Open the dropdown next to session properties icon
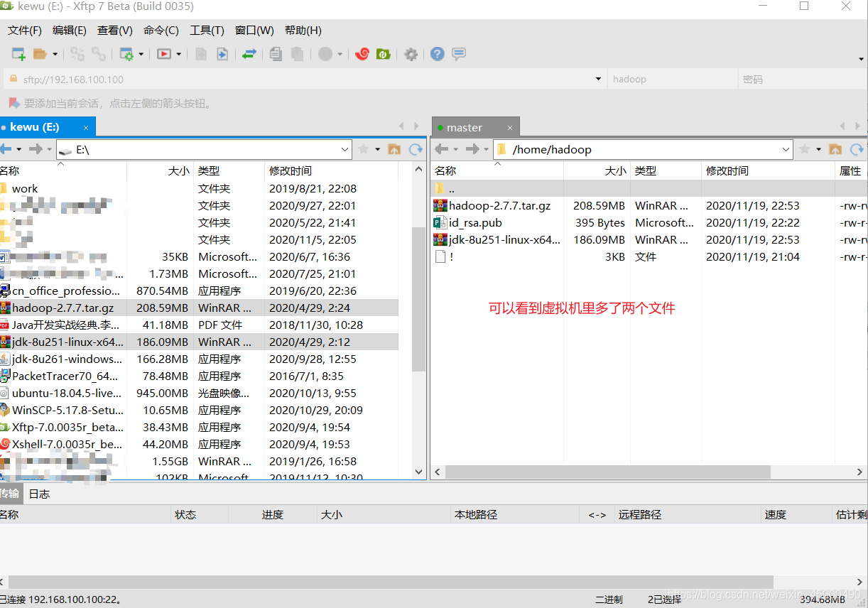Image resolution: width=868 pixels, height=608 pixels. click(141, 54)
